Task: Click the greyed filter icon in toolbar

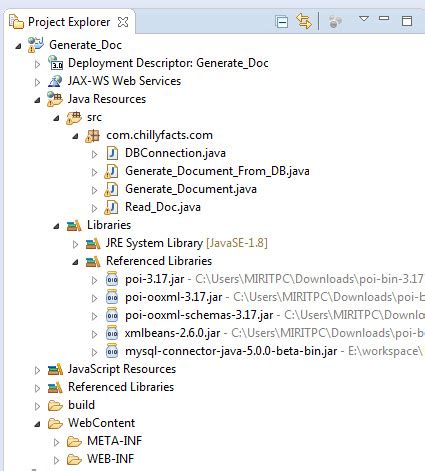Action: 335,22
